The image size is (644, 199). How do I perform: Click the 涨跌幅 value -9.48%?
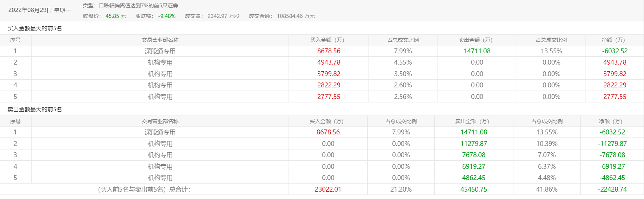click(167, 16)
